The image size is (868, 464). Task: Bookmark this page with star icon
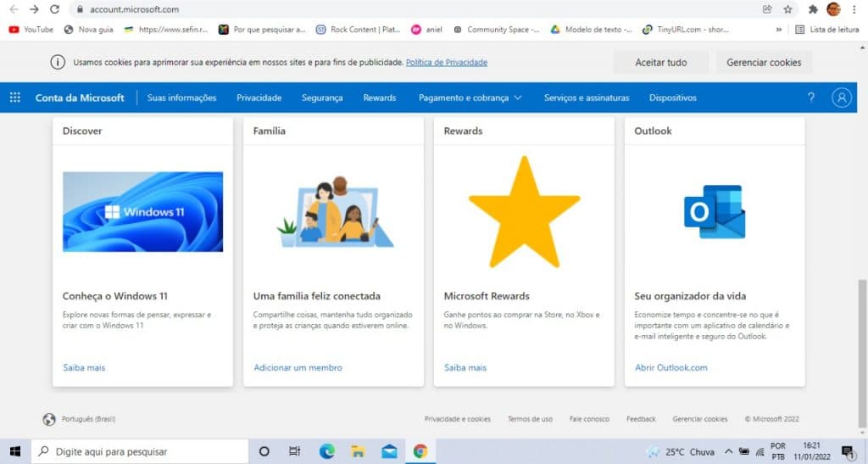787,8
